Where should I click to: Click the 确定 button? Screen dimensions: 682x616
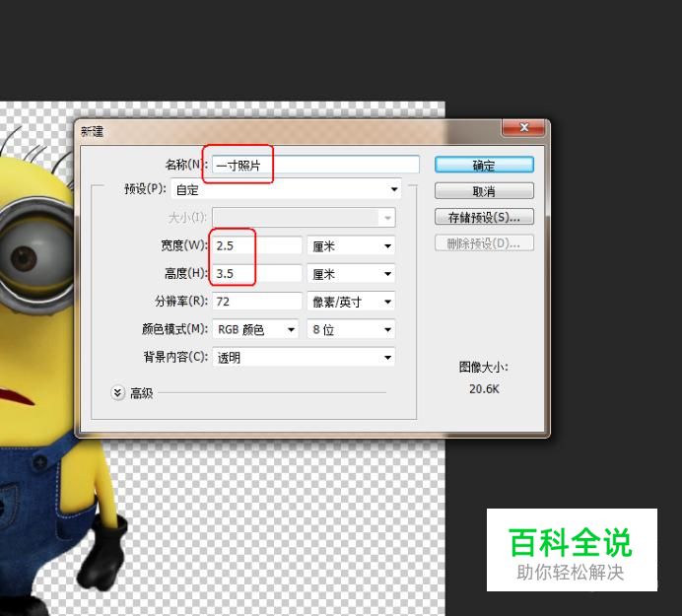pos(484,165)
